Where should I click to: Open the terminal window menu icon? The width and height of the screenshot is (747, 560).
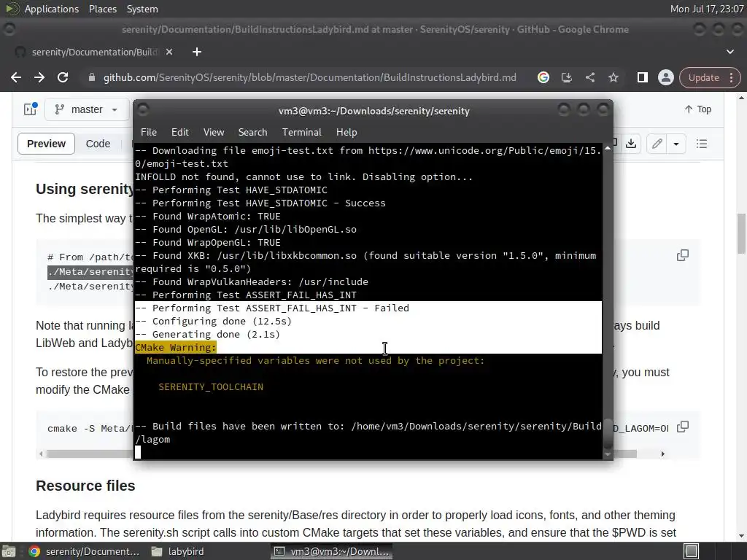point(143,111)
